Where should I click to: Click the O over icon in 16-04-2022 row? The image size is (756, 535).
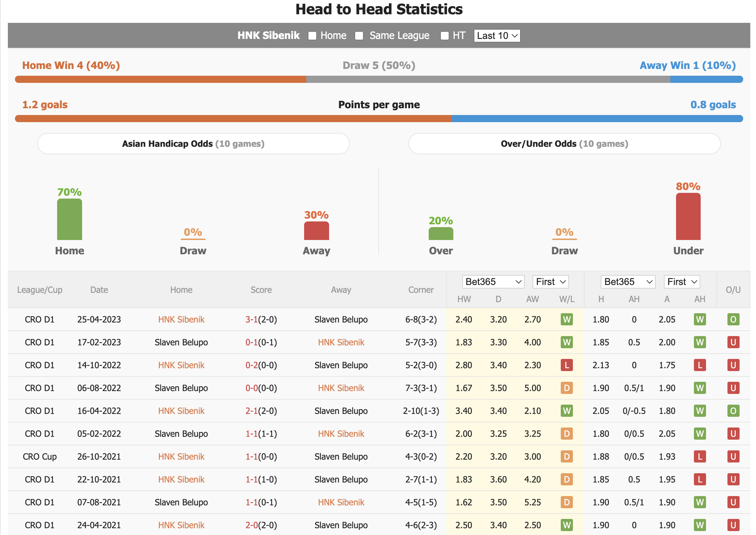(733, 411)
